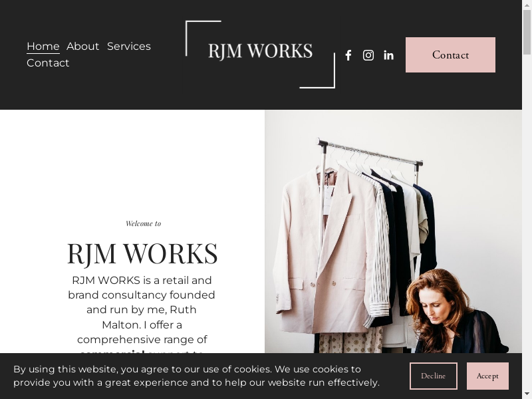Open the Facebook social icon

click(x=348, y=55)
